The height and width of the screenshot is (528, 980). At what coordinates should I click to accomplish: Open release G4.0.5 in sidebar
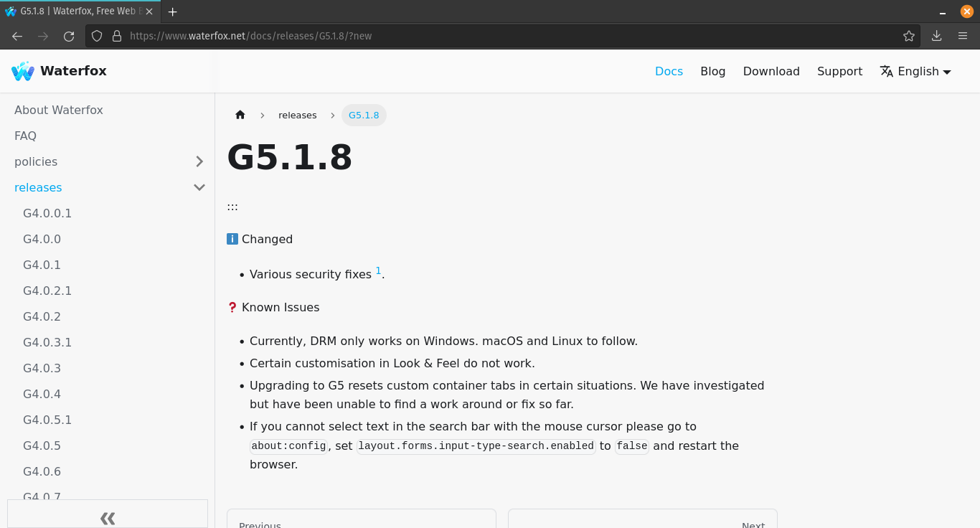pyautogui.click(x=42, y=445)
